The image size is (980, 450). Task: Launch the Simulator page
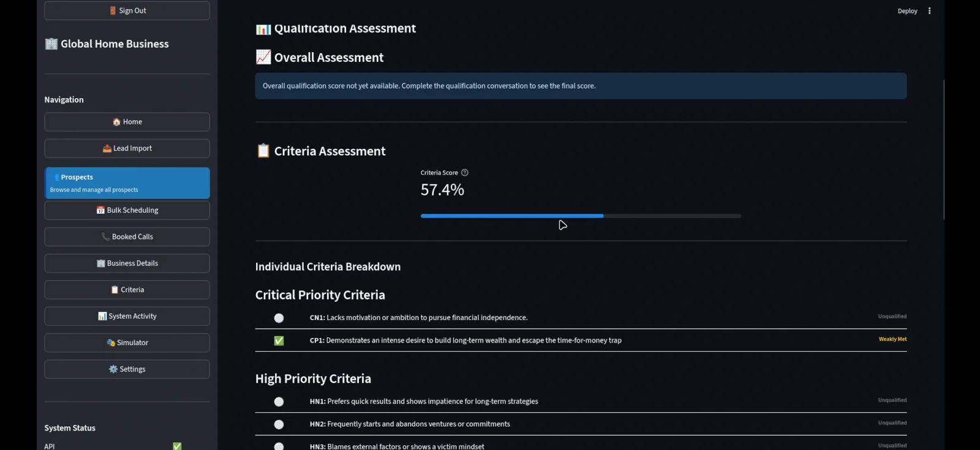point(127,343)
